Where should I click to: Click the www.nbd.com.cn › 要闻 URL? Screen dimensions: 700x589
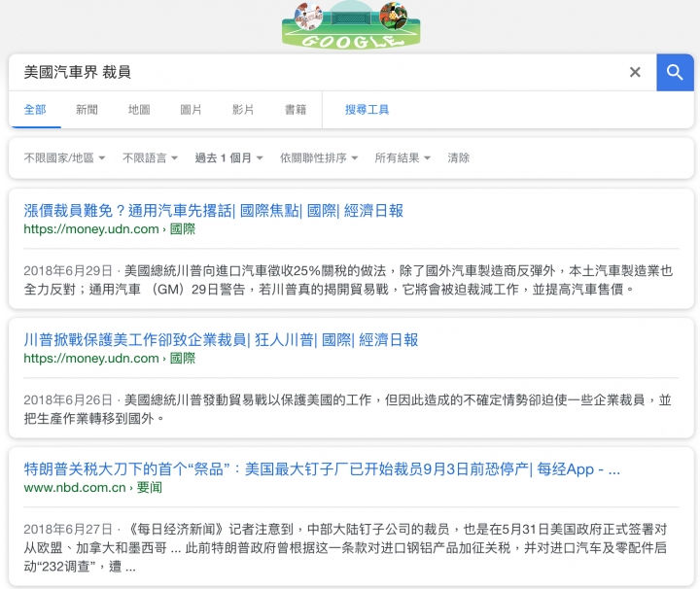93,488
